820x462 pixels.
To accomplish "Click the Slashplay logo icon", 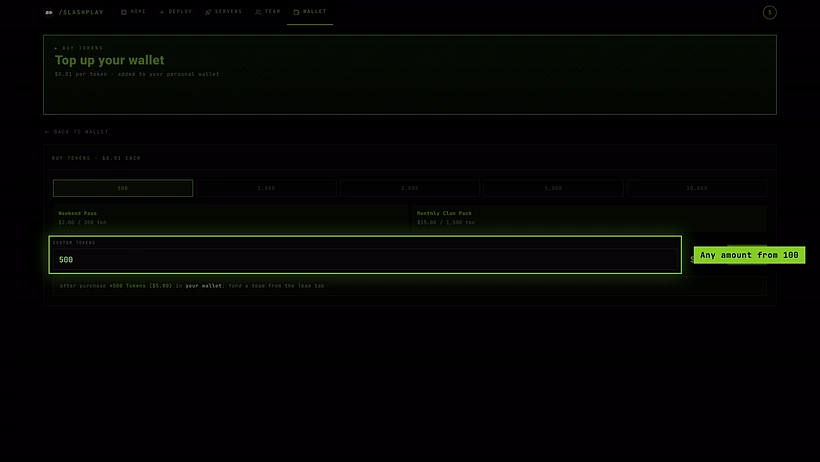I will click(49, 12).
